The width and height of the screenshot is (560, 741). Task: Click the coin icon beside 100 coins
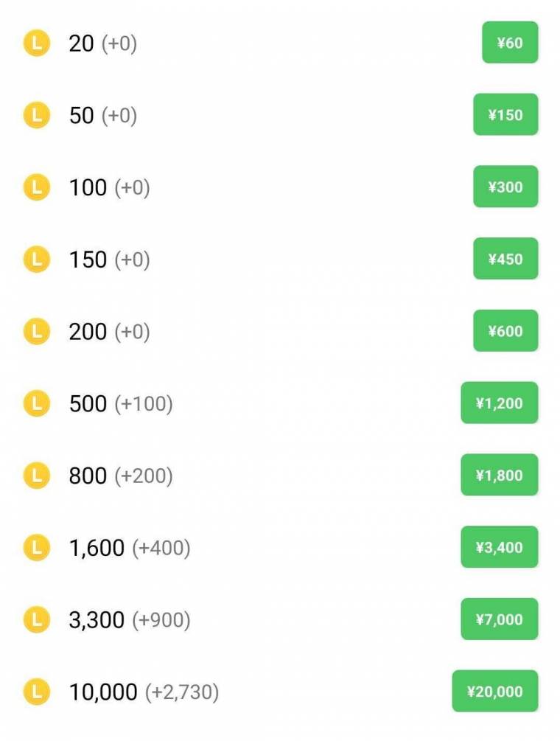click(x=37, y=188)
